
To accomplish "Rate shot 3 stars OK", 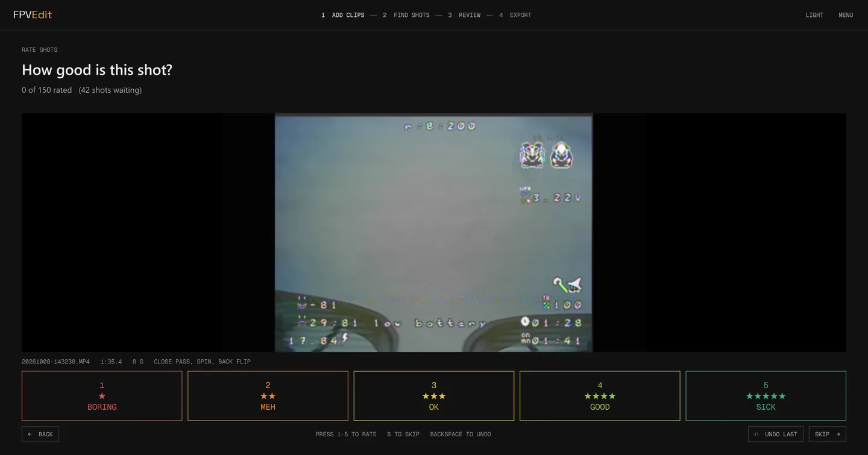I will coord(434,396).
